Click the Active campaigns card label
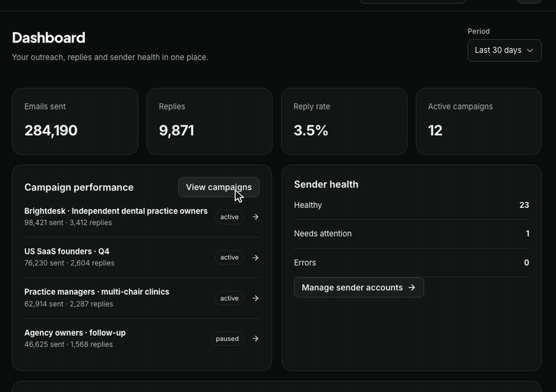The width and height of the screenshot is (556, 392). (460, 106)
